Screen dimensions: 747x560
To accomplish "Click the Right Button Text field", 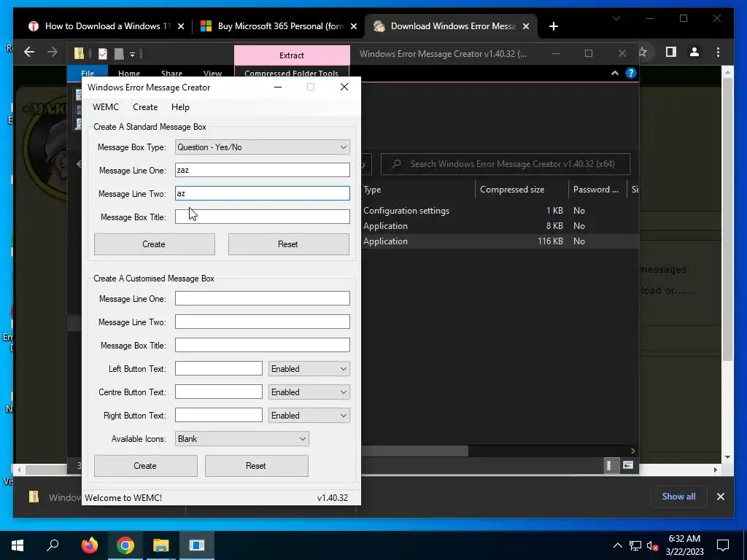I will tap(219, 415).
